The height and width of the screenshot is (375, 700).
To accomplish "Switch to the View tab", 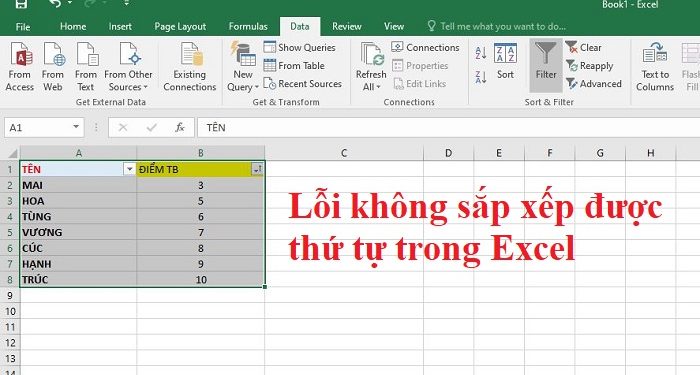I will (x=394, y=26).
